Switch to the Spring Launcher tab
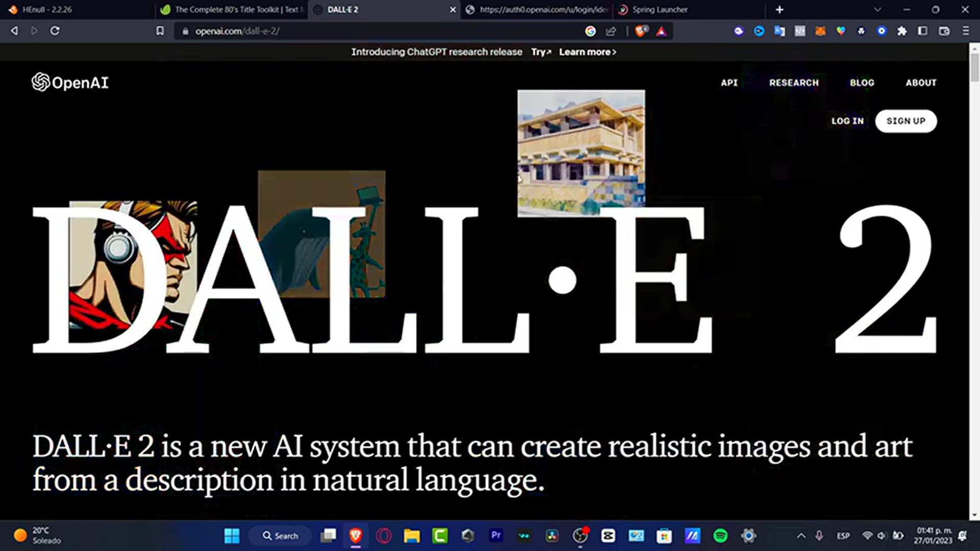Viewport: 980px width, 551px height. (x=689, y=10)
